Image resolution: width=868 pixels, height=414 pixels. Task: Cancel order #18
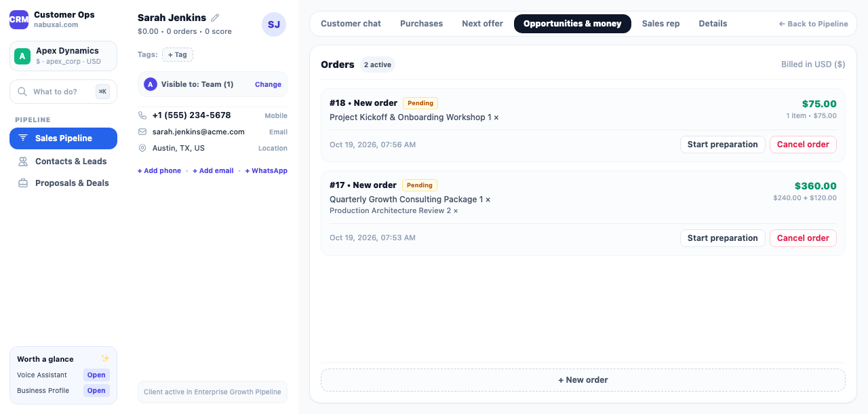point(803,145)
